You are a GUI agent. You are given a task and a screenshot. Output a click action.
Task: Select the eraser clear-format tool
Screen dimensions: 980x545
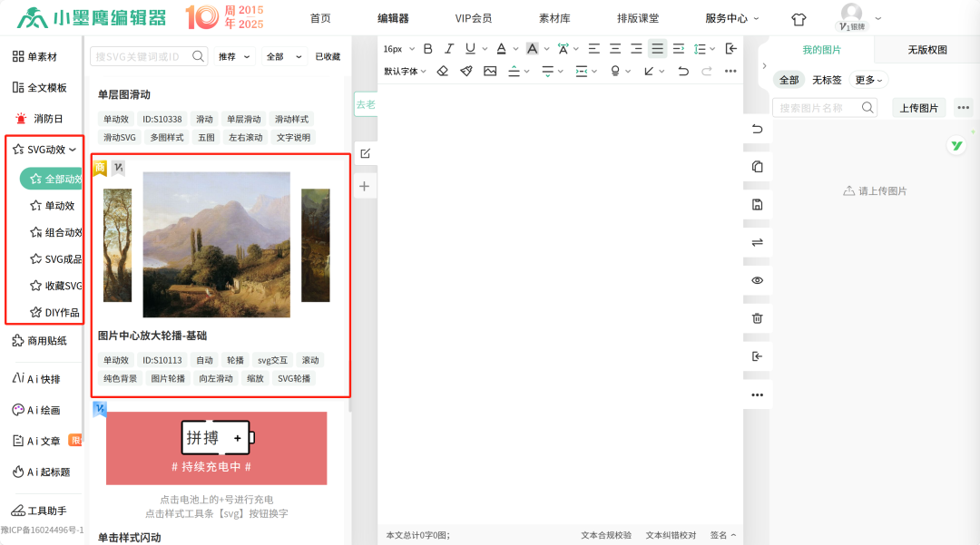(443, 71)
